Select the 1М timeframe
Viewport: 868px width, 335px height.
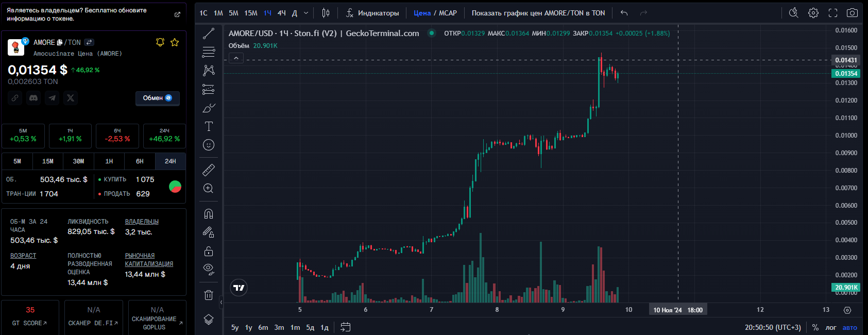coord(218,13)
